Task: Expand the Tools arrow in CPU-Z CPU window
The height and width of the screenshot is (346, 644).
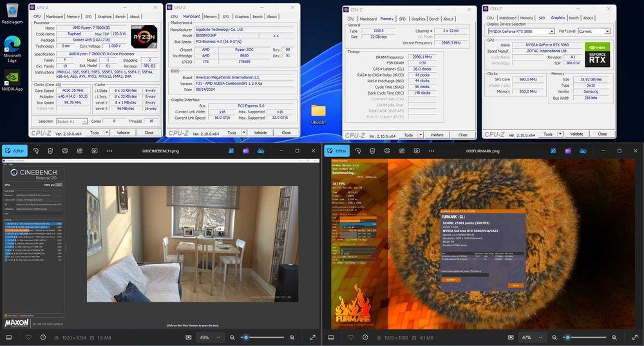Action: (x=107, y=132)
